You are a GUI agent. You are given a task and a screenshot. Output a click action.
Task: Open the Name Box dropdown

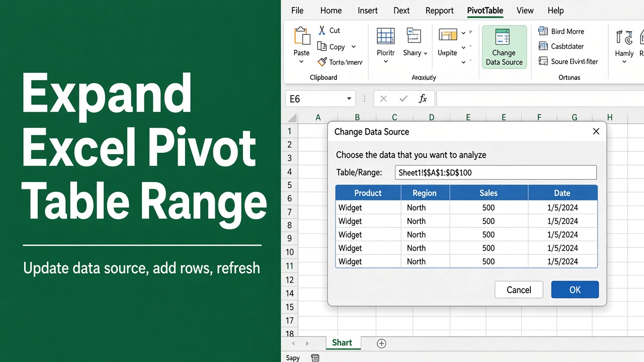(x=349, y=99)
